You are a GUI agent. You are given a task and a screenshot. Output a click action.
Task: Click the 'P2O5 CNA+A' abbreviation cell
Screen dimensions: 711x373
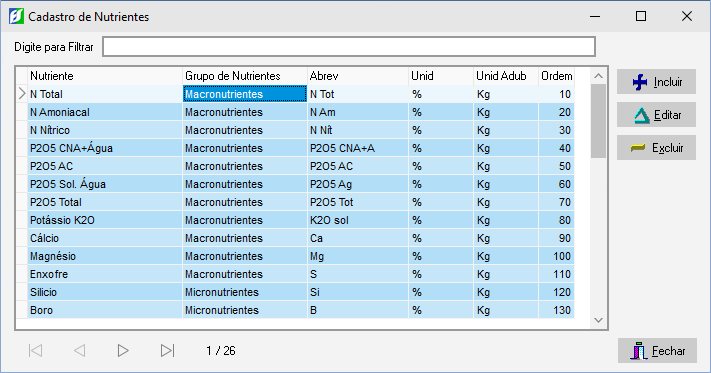(358, 148)
